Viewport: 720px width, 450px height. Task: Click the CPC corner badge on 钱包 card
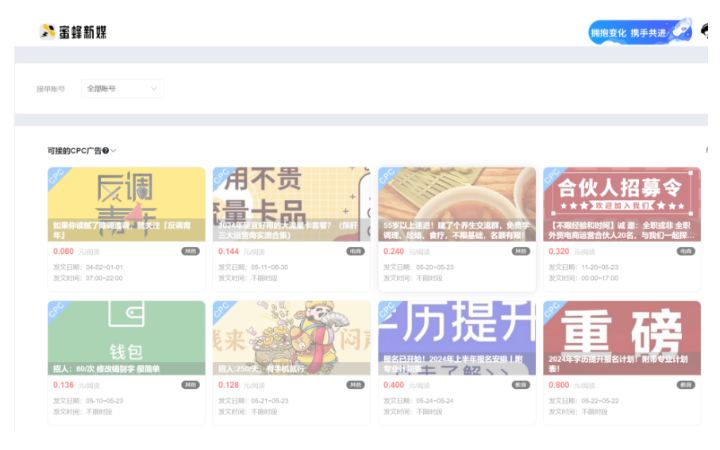coord(55,310)
